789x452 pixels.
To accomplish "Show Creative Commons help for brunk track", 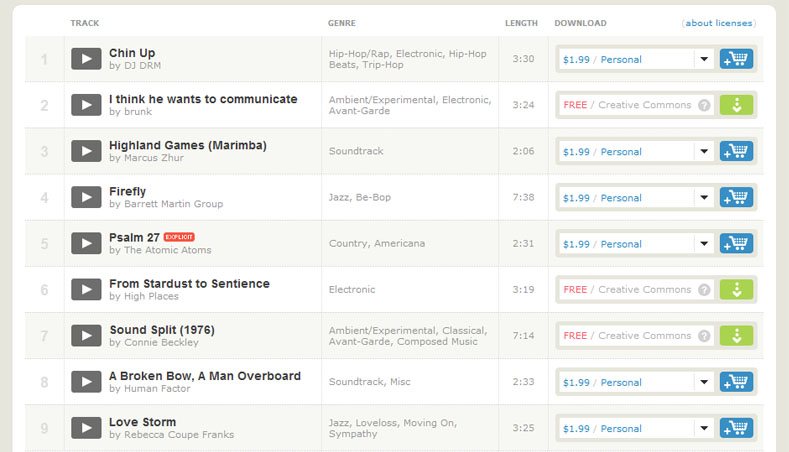I will (x=704, y=105).
